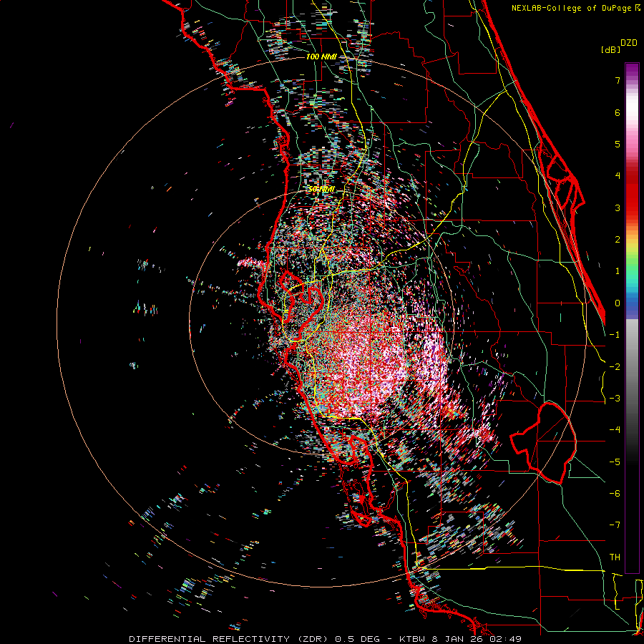Select the 1 dB scale value
Viewport: 644px width, 644px height.
(x=618, y=271)
